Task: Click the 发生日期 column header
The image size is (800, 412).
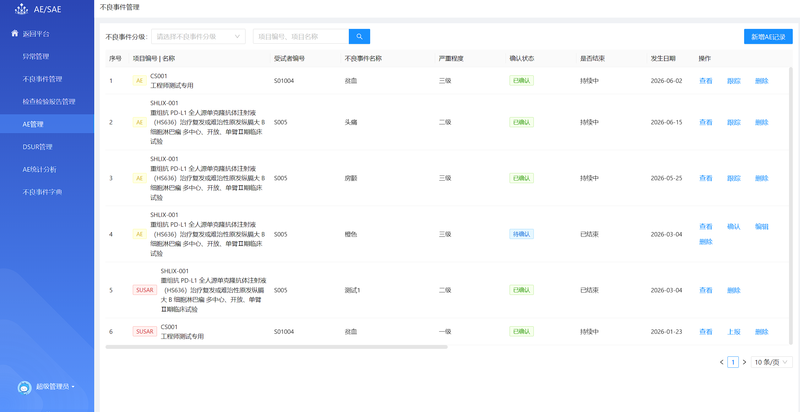Action: [663, 59]
